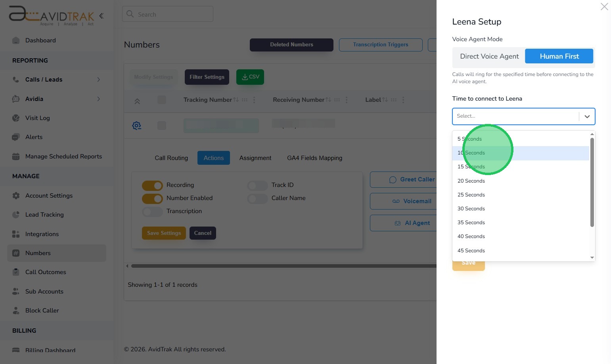The image size is (611, 364).
Task: Toggle the Number Enabled switch
Action: pos(152,198)
